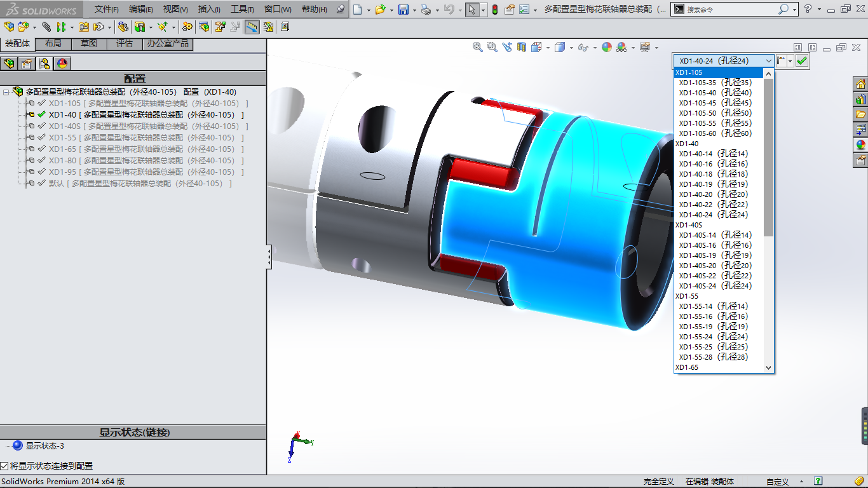This screenshot has height=488, width=868.
Task: Open the PropertyManager tab icon
Action: pyautogui.click(x=27, y=63)
